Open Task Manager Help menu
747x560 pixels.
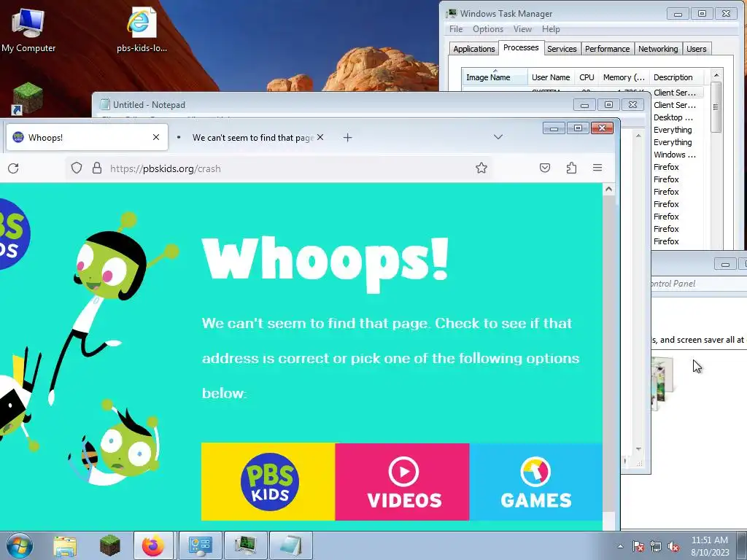coord(551,29)
